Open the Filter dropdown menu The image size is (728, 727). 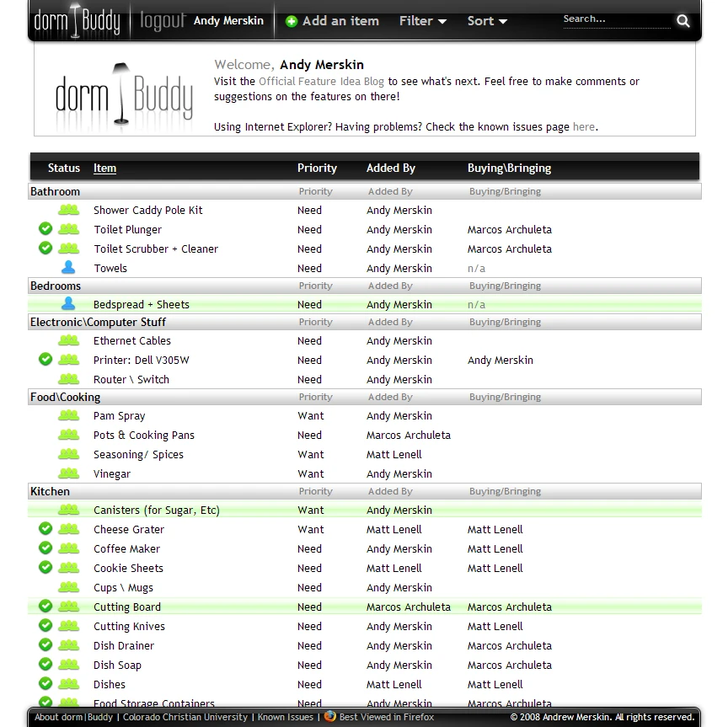tap(422, 21)
